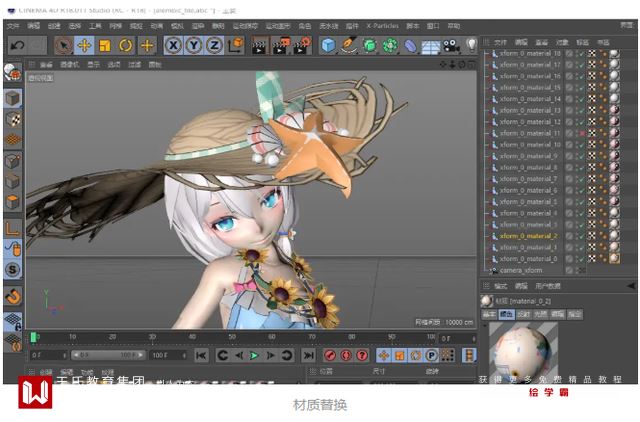Switch to Edges mode

point(13,182)
